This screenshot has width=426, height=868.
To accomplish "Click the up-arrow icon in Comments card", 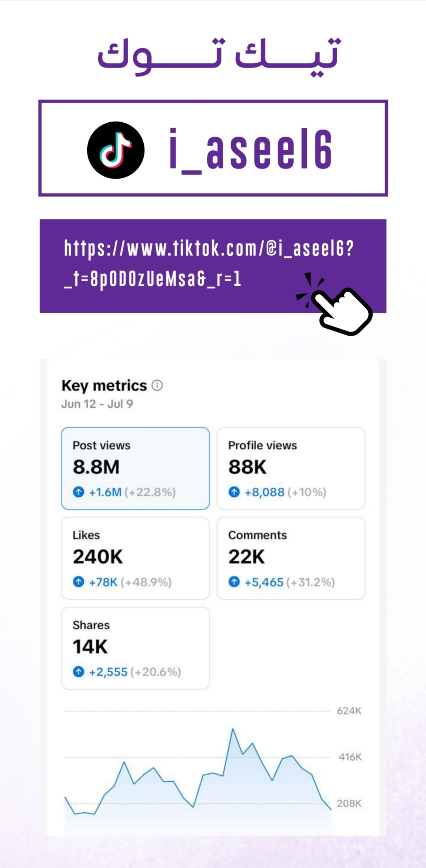I will (234, 582).
